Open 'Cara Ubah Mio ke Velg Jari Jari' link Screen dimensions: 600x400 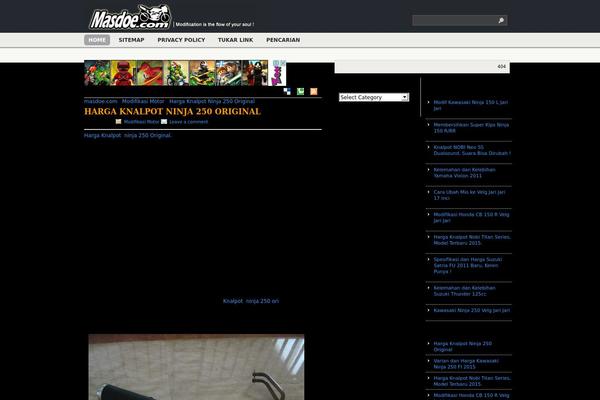pos(470,195)
